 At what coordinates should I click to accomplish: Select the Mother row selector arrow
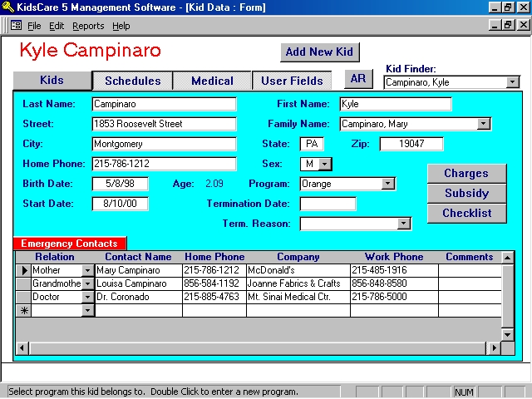pyautogui.click(x=24, y=270)
